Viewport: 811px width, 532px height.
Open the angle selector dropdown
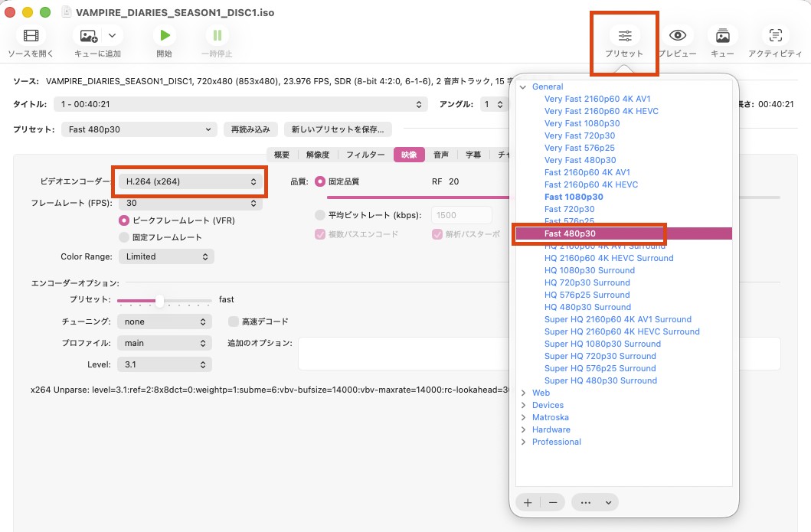(493, 104)
